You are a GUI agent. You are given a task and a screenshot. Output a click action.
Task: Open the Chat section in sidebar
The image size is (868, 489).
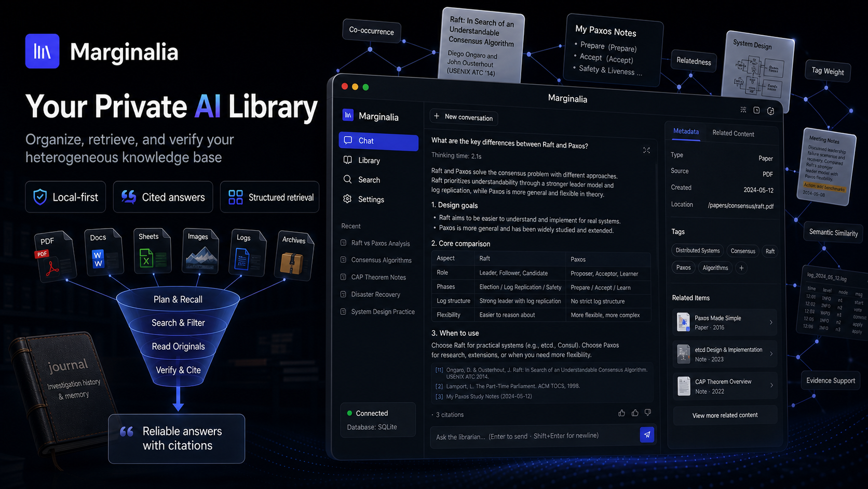tap(378, 141)
